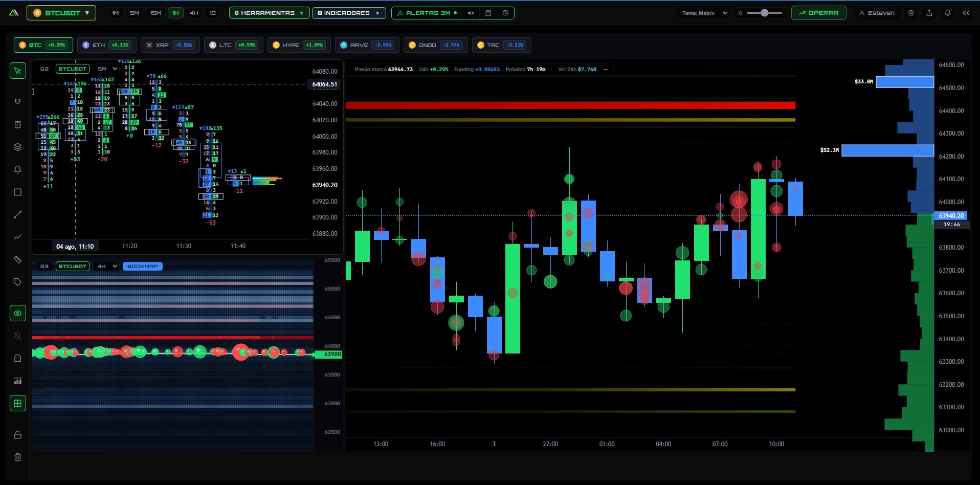Viewport: 980px width, 485px height.
Task: Select the rectangle drawing tool
Action: [18, 192]
